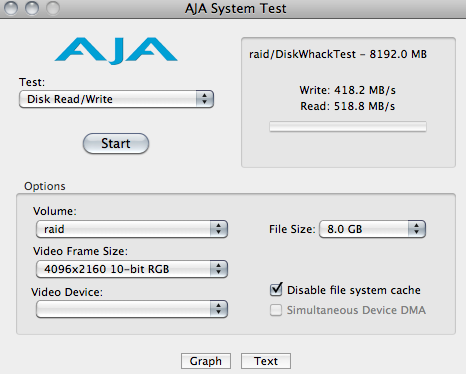
Task: Click the test progress bar
Action: (x=348, y=127)
